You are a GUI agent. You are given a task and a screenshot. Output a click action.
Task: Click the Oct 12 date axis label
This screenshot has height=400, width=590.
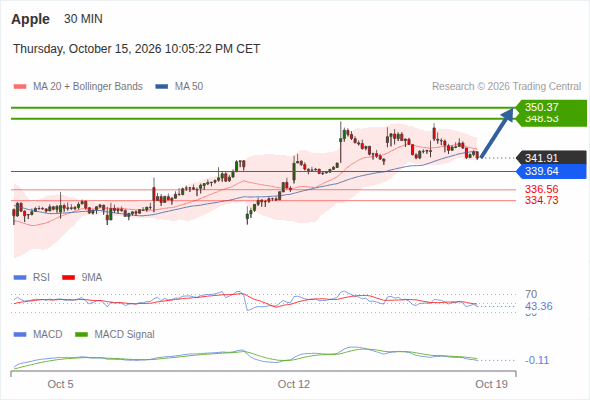(294, 384)
